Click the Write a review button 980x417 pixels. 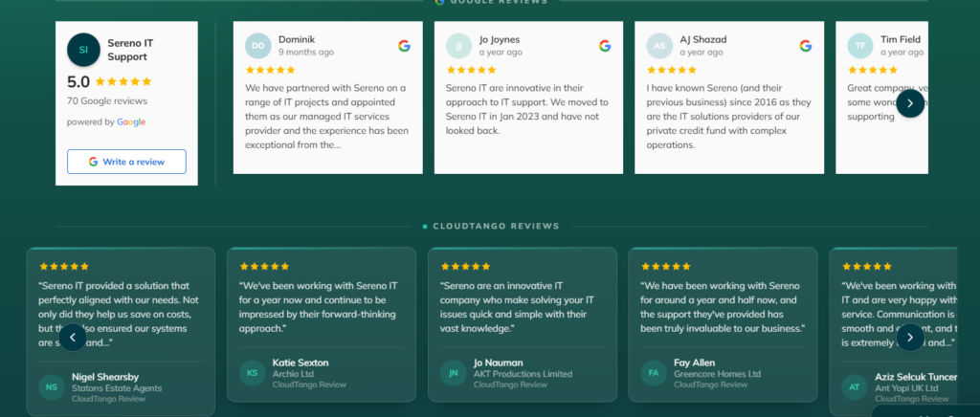tap(126, 162)
